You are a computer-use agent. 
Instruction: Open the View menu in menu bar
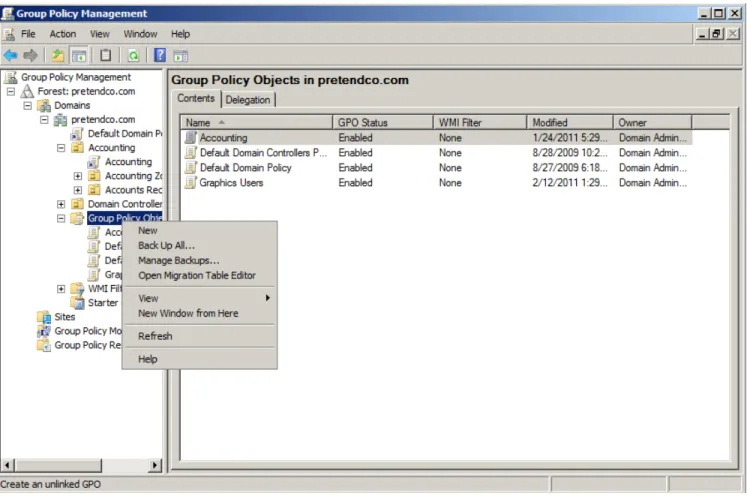point(100,34)
